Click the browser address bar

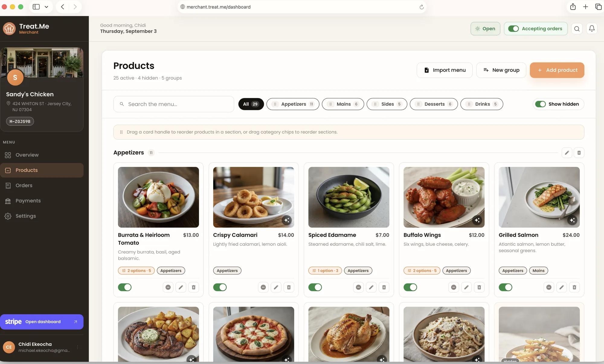click(x=302, y=7)
